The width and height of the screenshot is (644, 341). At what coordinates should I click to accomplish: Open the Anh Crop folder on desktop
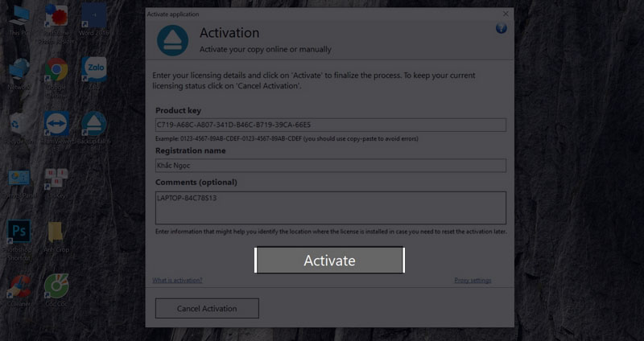[56, 237]
